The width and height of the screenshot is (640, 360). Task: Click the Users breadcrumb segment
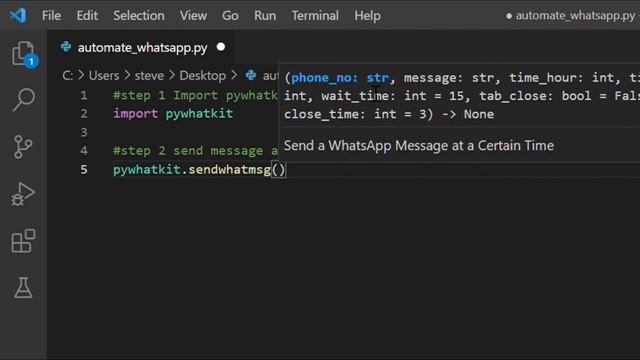click(x=104, y=76)
